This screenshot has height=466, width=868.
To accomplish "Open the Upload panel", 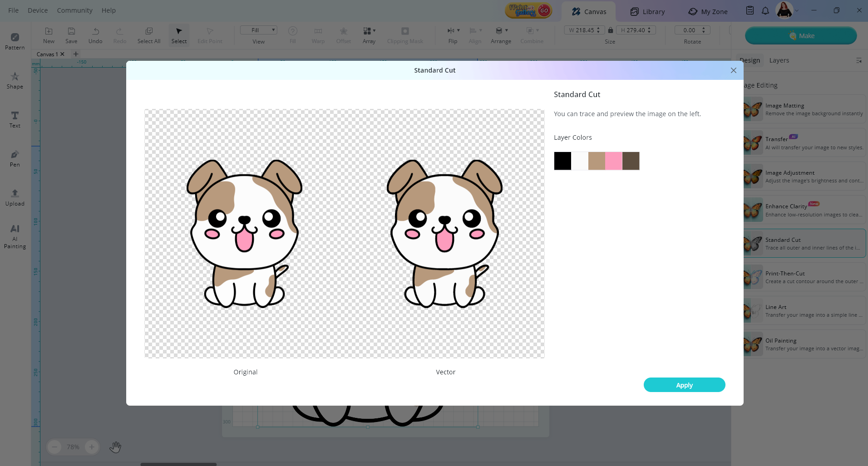I will click(x=15, y=197).
